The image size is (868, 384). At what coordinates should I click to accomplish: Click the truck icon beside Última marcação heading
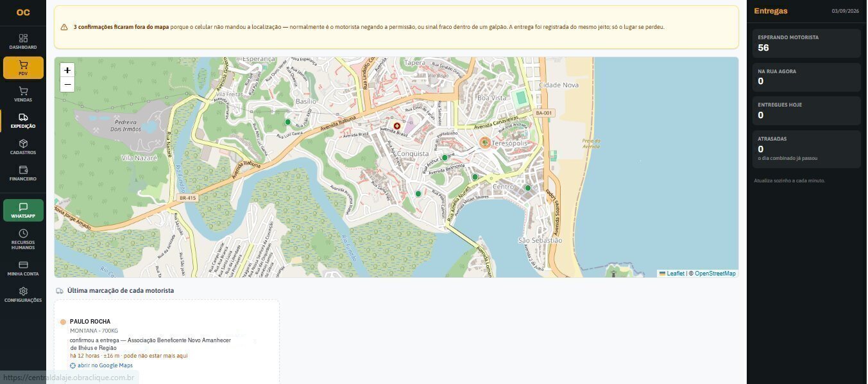point(60,291)
